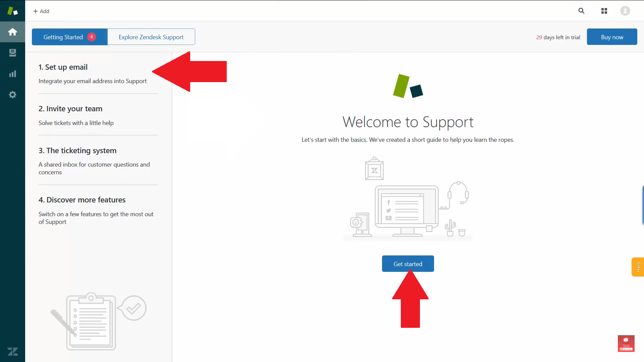
Task: Click the '29 days left in trial' text
Action: click(x=558, y=37)
